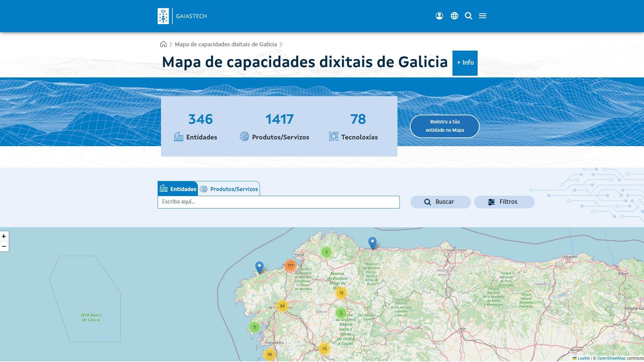The image size is (644, 362).
Task: Switch to the Produtos/Servizos tab
Action: (x=229, y=189)
